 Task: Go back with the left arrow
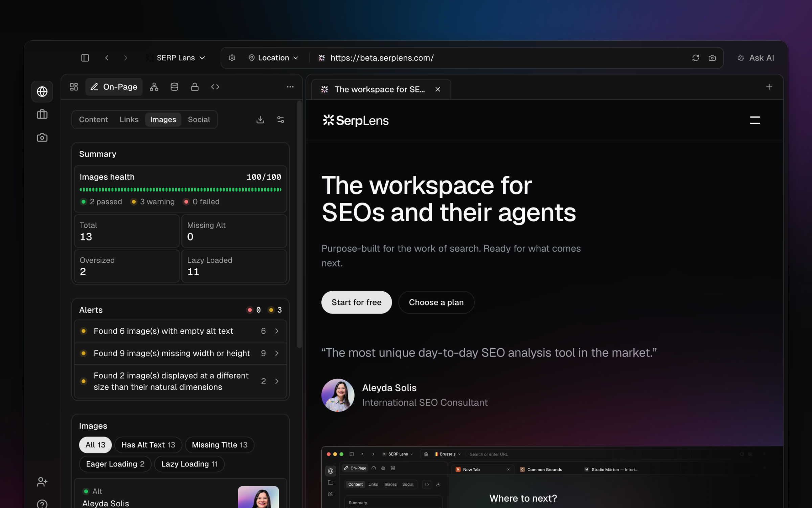(x=107, y=58)
